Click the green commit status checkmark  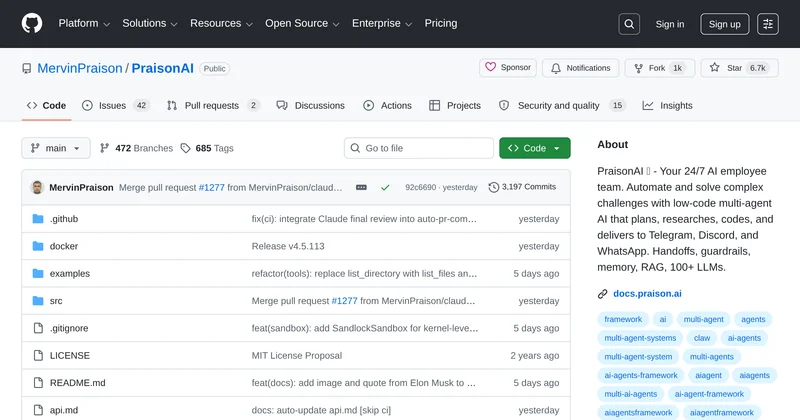pos(385,187)
